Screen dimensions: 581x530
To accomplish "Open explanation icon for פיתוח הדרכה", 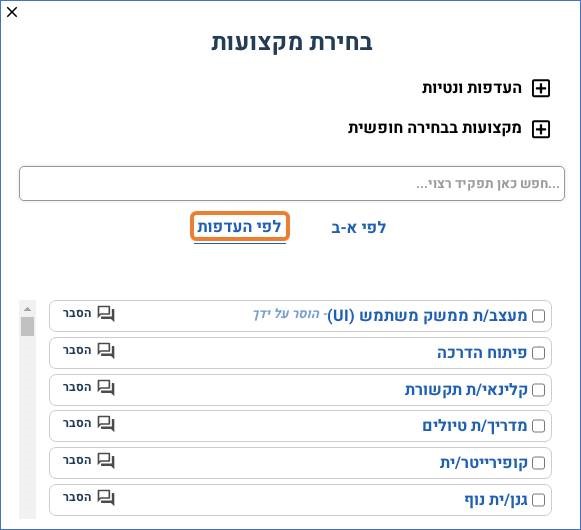I will [x=106, y=350].
